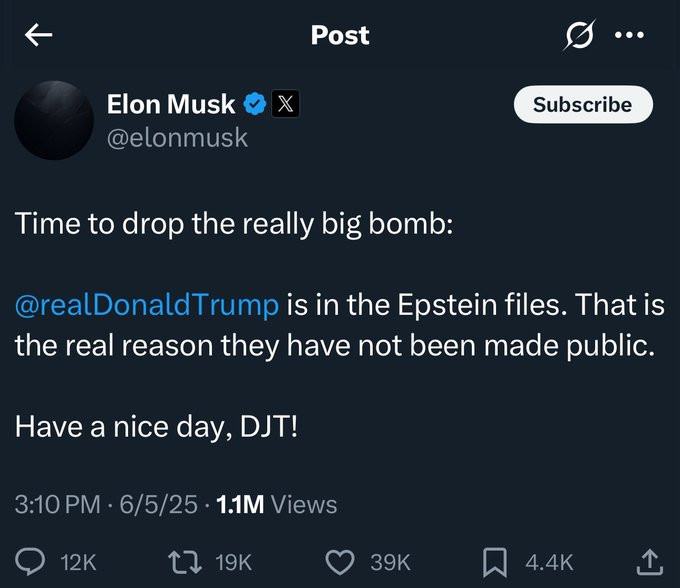Click the Elon Musk display name

click(x=171, y=104)
